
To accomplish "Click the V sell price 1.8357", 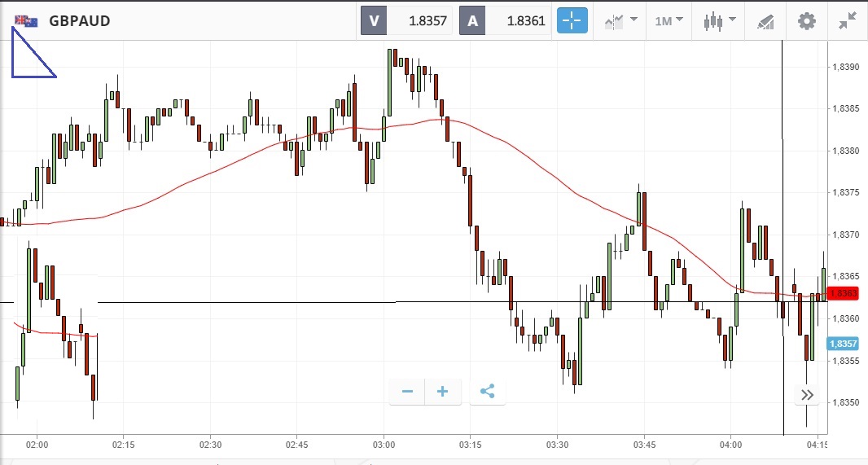I will point(419,20).
